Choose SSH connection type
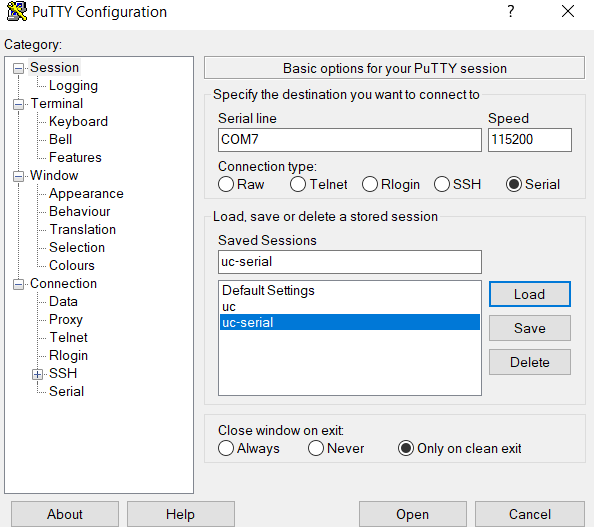 pyautogui.click(x=442, y=185)
